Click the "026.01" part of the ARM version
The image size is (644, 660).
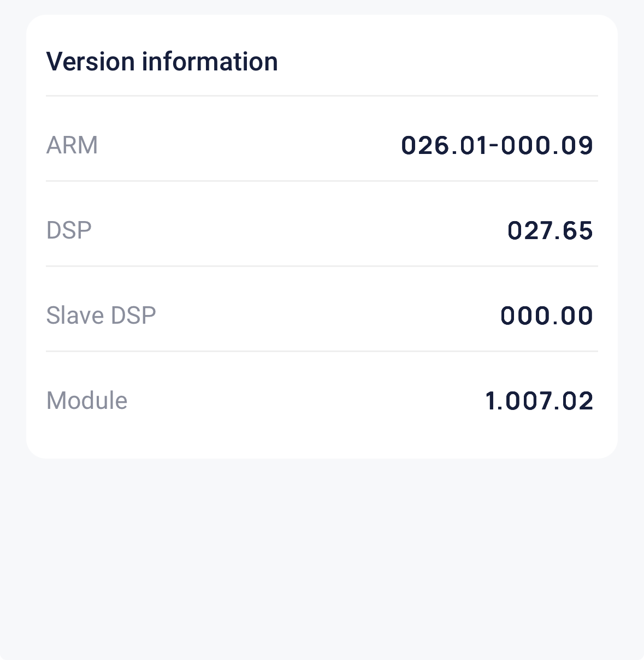tap(443, 145)
